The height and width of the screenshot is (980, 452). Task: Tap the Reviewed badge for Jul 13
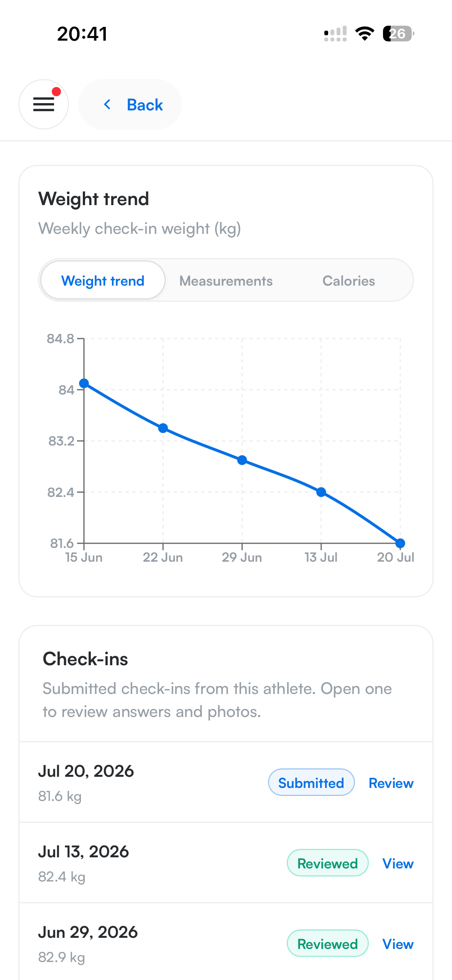coord(327,863)
